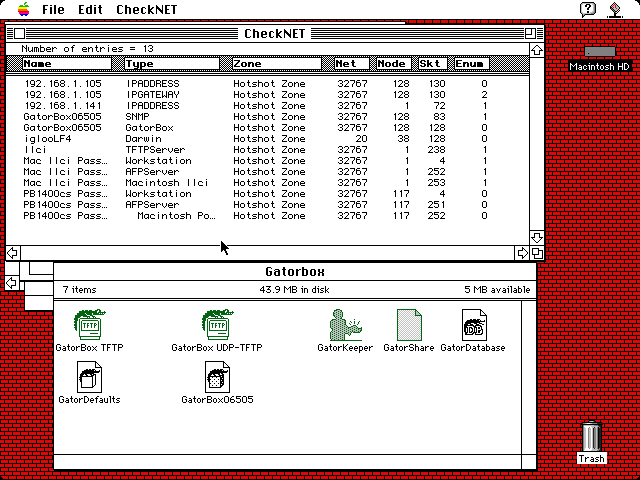The image size is (640, 480).
Task: Sort by the Name column header
Action: (x=67, y=64)
